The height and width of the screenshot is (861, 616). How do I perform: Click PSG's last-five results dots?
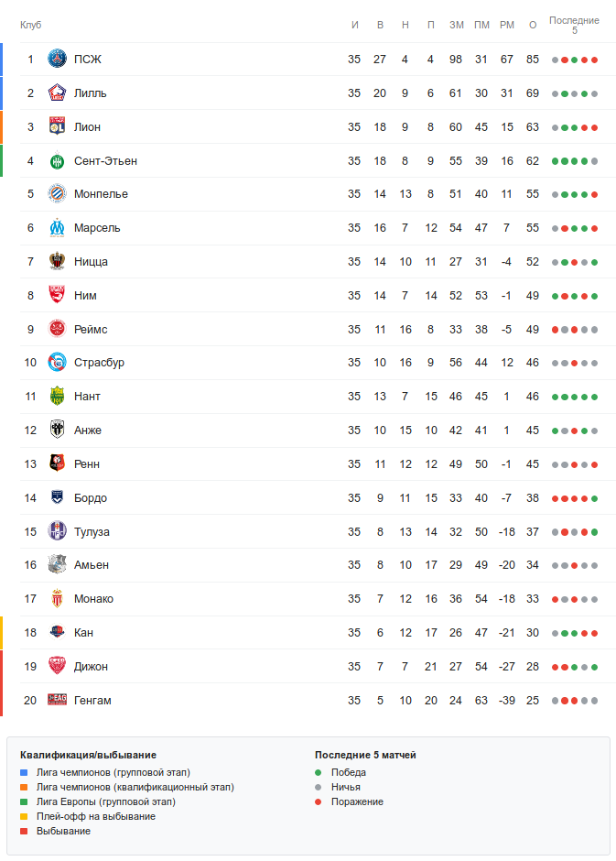[x=574, y=60]
